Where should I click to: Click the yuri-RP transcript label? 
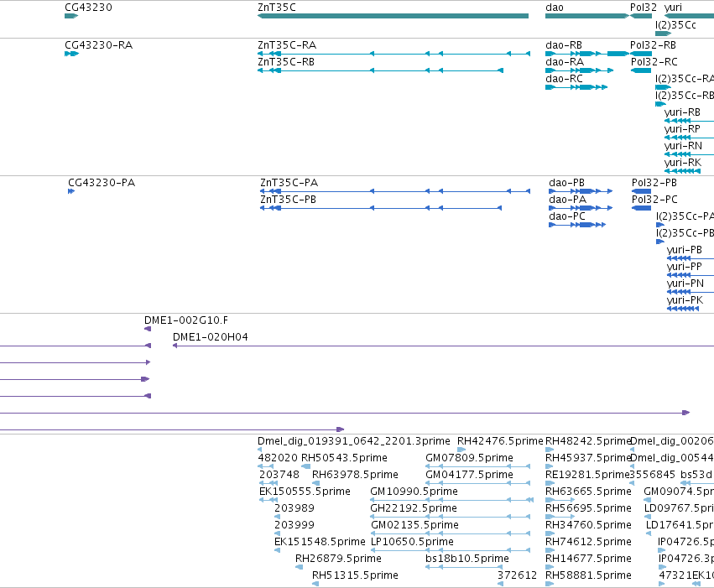tap(682, 129)
